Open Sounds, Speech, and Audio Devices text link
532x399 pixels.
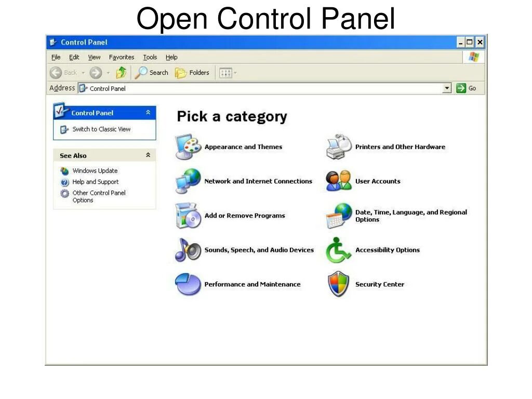pos(259,250)
